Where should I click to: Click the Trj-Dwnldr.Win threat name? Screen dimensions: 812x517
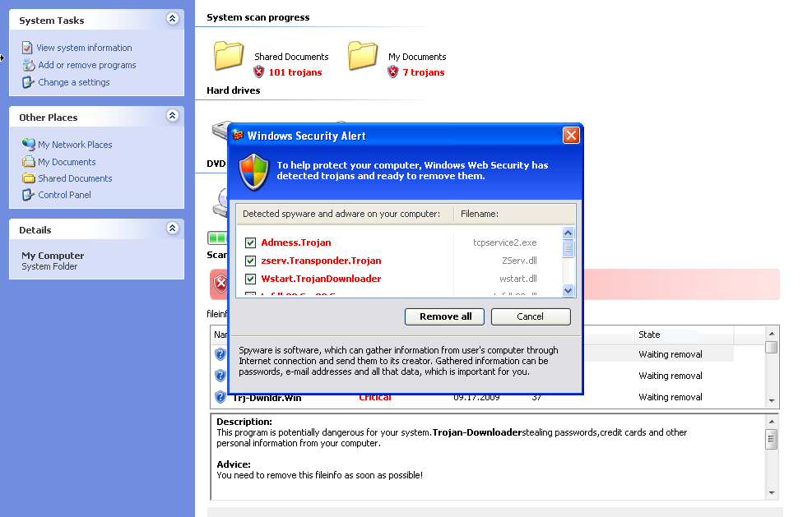[267, 398]
